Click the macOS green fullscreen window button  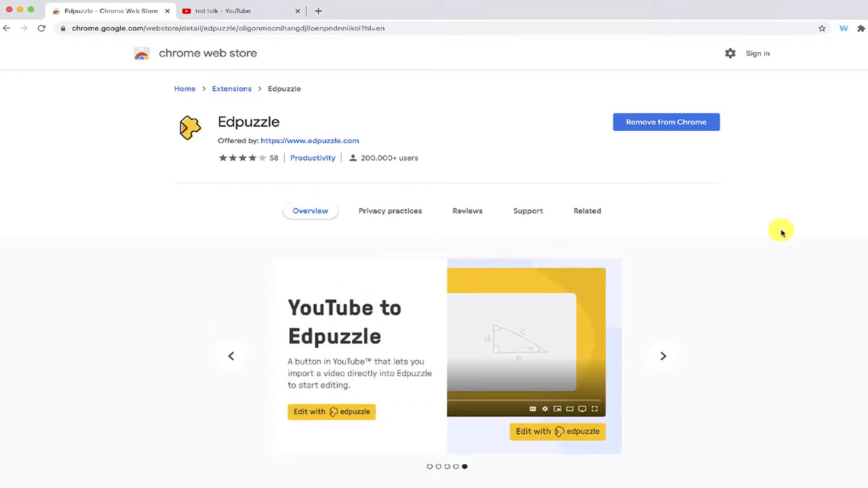tap(31, 9)
